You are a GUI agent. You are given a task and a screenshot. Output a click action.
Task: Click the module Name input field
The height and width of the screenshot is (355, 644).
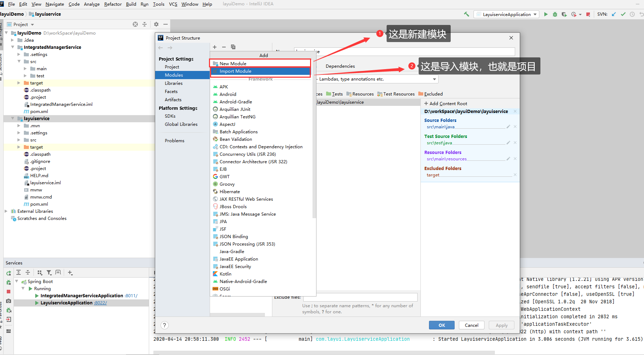[404, 52]
